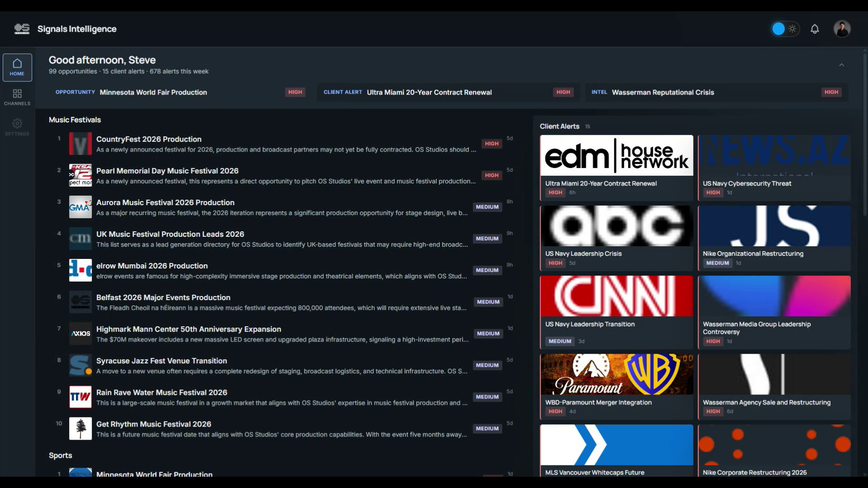Open the notifications bell
The height and width of the screenshot is (488, 868).
pos(815,29)
